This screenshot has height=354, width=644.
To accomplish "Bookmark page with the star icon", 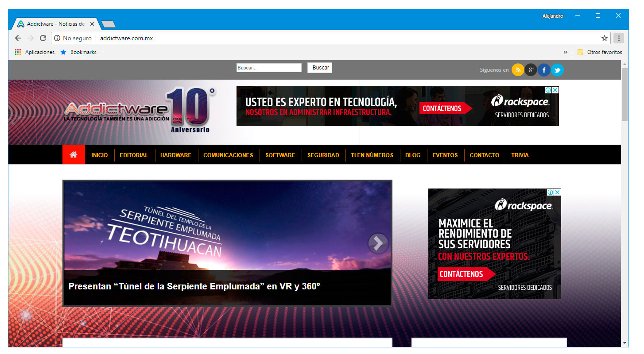I will pos(604,38).
